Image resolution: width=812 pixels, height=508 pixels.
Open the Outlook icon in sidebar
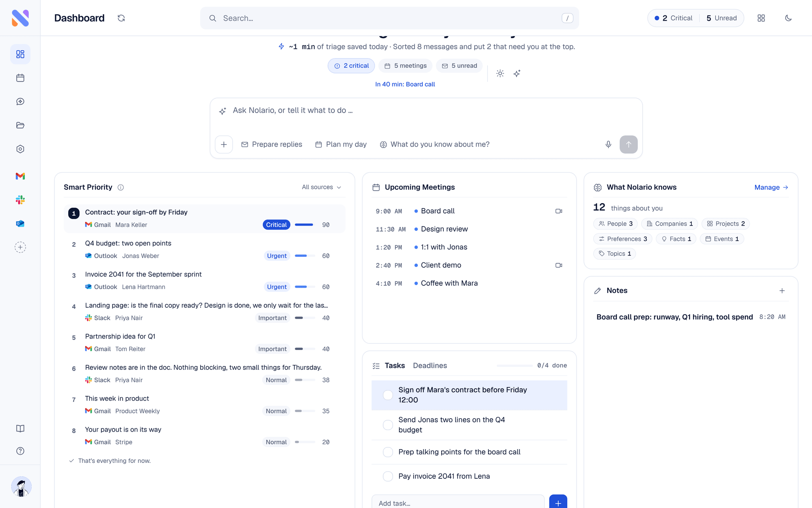(20, 224)
